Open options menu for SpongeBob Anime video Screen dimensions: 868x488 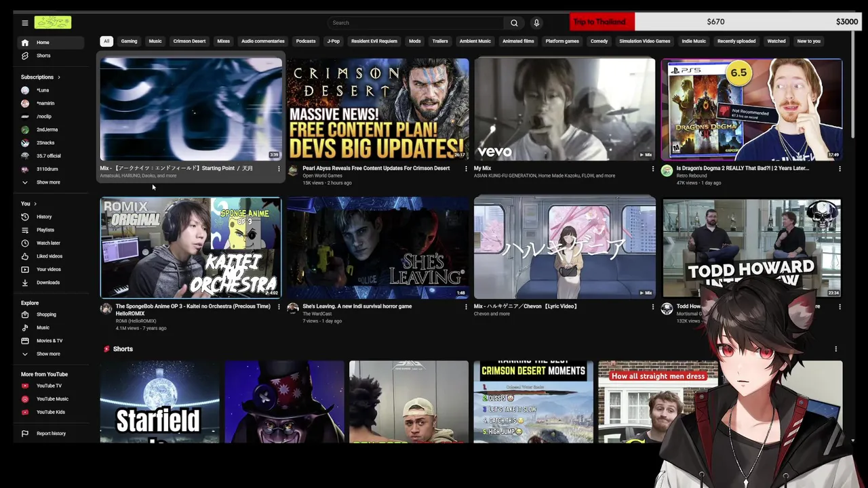pos(279,307)
